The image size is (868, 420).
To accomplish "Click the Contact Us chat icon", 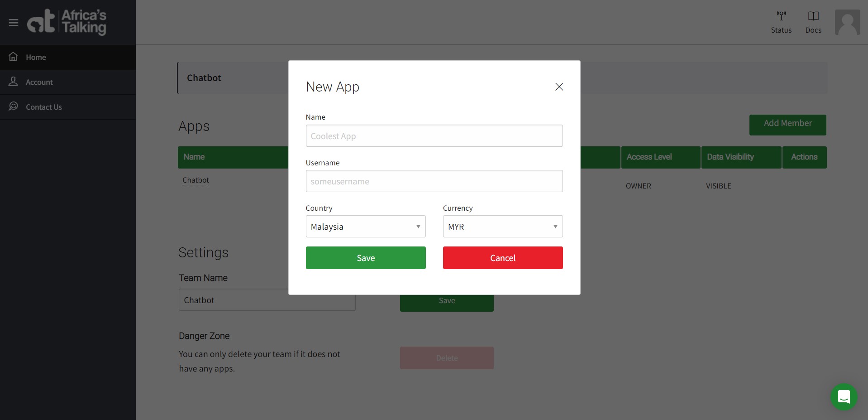I will click(14, 106).
